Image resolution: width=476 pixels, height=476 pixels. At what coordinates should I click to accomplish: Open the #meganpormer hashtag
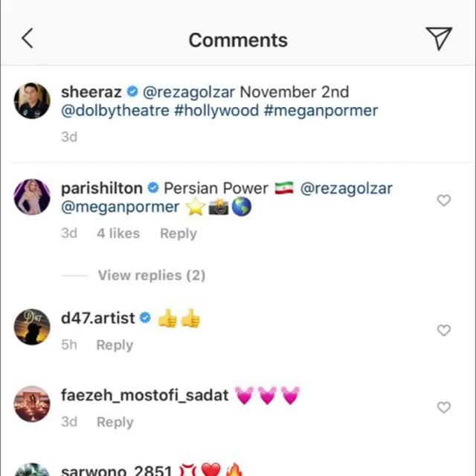(321, 111)
